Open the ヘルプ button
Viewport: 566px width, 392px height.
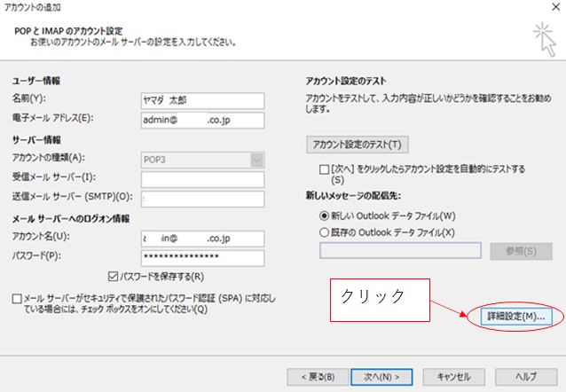click(x=526, y=377)
